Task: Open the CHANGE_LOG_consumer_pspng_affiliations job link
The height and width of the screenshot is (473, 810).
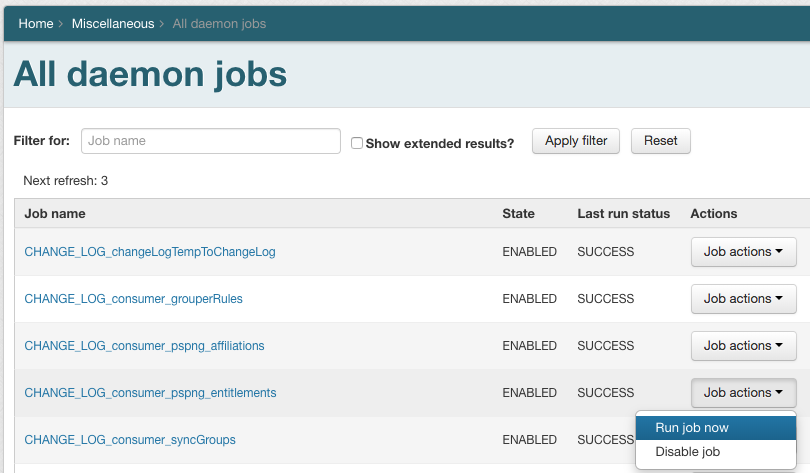Action: pyautogui.click(x=144, y=346)
